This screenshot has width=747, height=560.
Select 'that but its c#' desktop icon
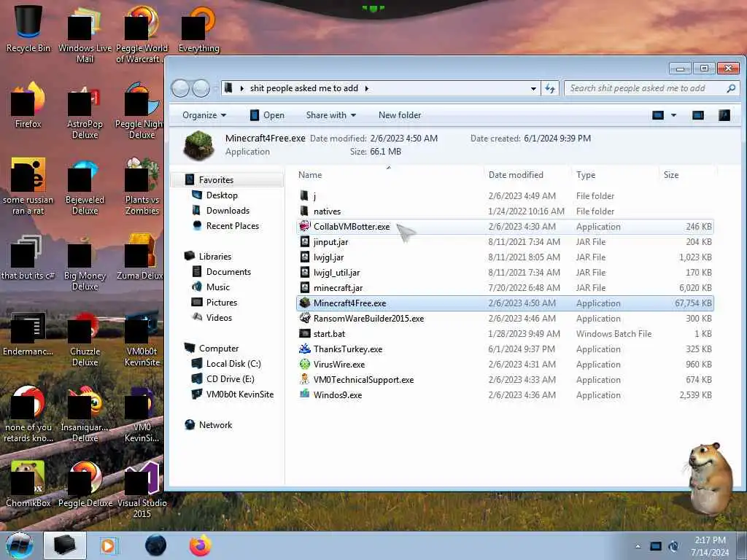point(28,257)
